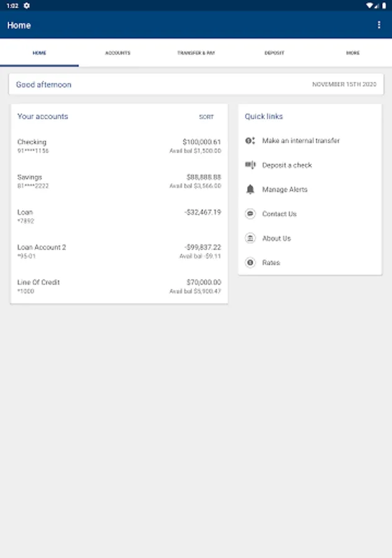Switch to the Accounts tab

click(118, 53)
